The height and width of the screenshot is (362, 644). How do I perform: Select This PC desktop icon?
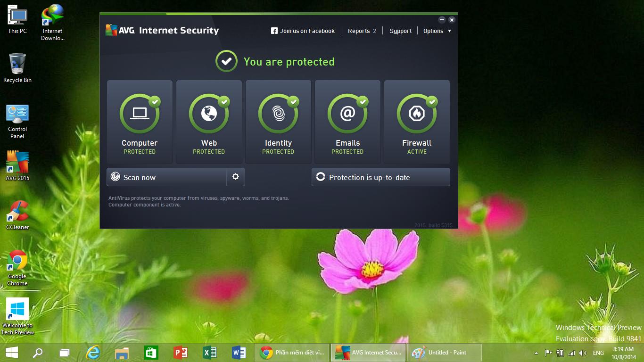[x=17, y=19]
